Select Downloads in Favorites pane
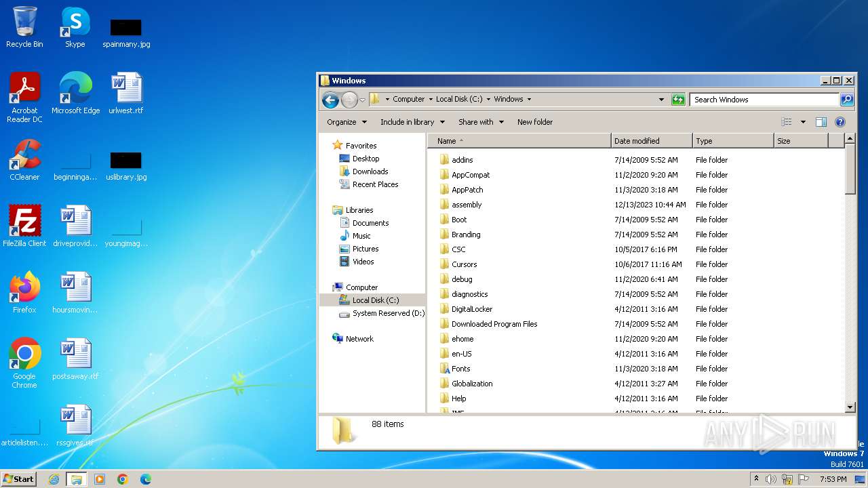 (370, 171)
